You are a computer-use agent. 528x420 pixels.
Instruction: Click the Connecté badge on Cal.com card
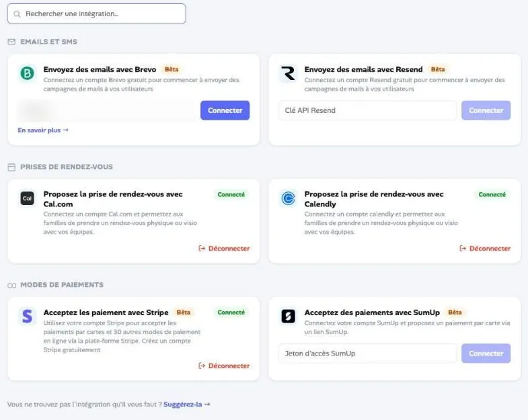pyautogui.click(x=231, y=194)
